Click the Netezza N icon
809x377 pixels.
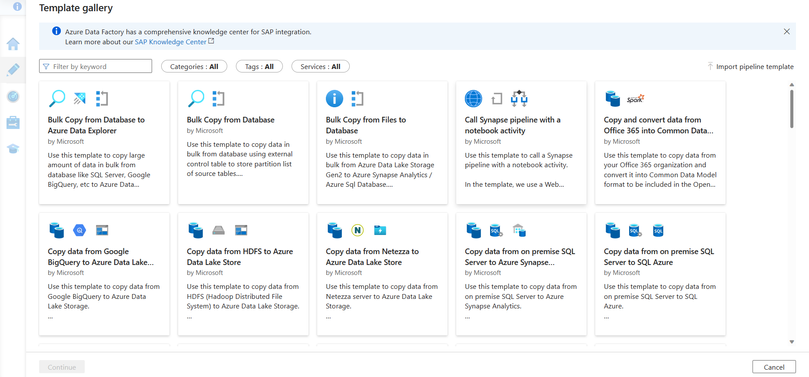click(358, 230)
